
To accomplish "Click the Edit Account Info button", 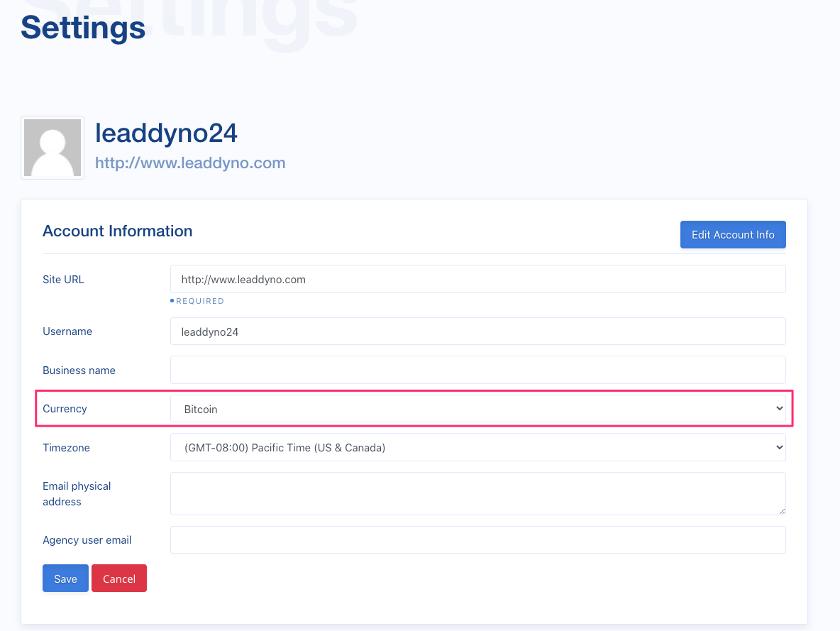I will tap(733, 234).
